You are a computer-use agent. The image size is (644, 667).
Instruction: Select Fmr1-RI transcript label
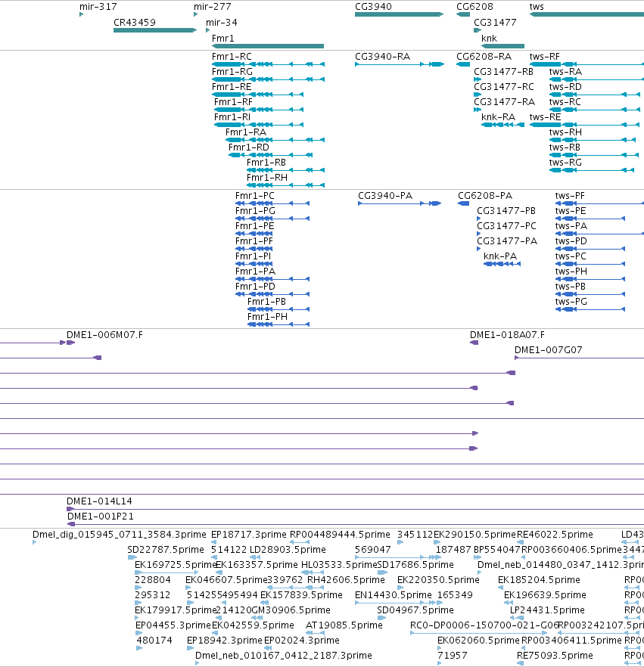point(232,117)
